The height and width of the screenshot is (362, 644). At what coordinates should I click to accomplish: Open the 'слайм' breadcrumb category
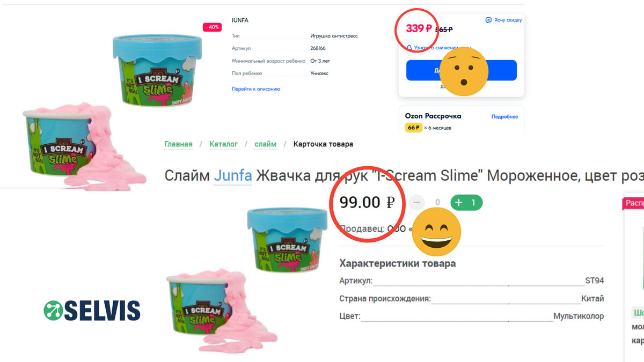pyautogui.click(x=265, y=144)
